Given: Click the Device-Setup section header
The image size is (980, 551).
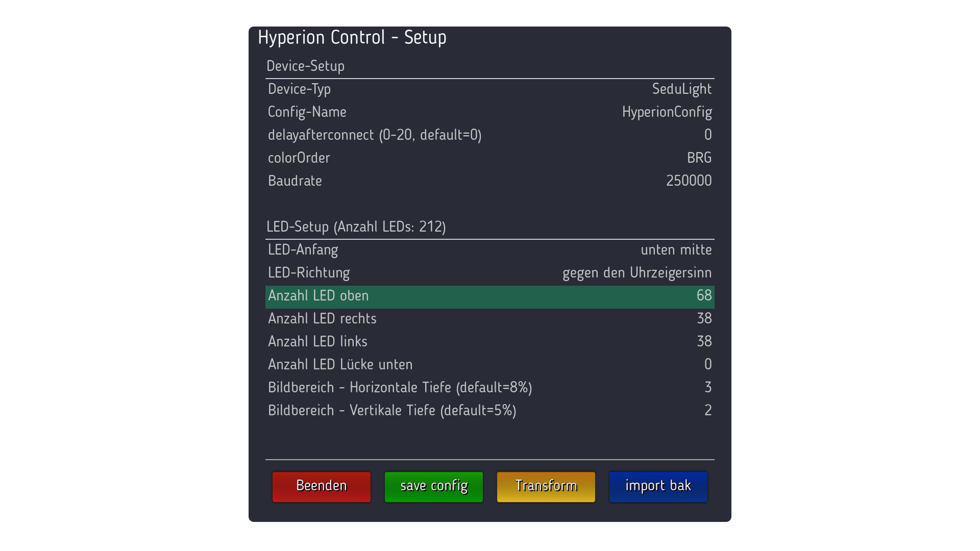Looking at the screenshot, I should 306,66.
